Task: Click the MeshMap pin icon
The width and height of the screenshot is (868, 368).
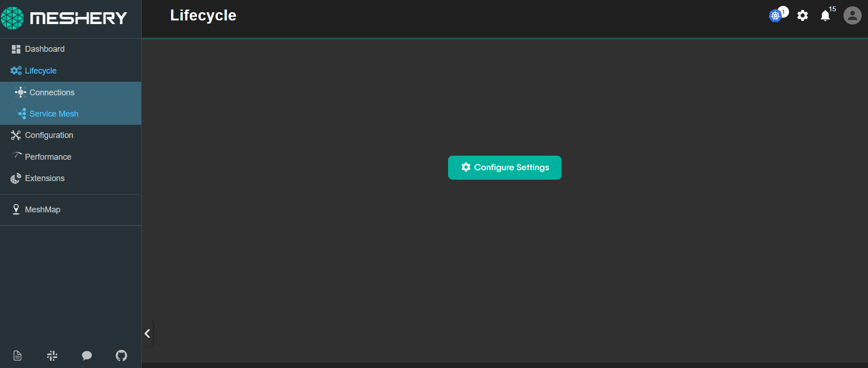Action: click(16, 209)
